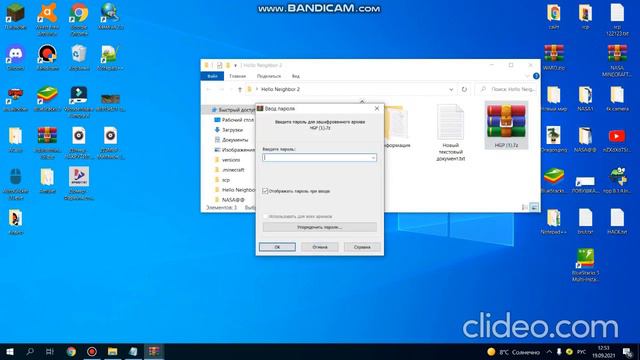640x360 pixels.
Task: Toggle the show password while typing checkbox
Action: 265,191
